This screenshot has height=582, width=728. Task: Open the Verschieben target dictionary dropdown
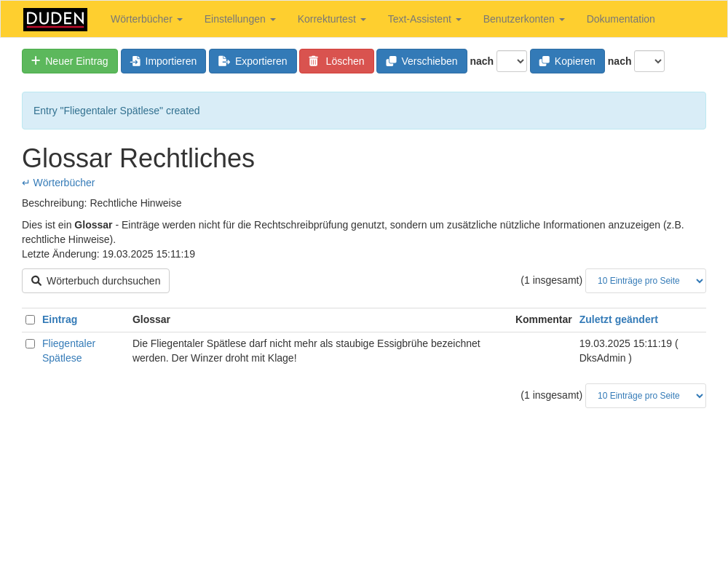[x=511, y=61]
